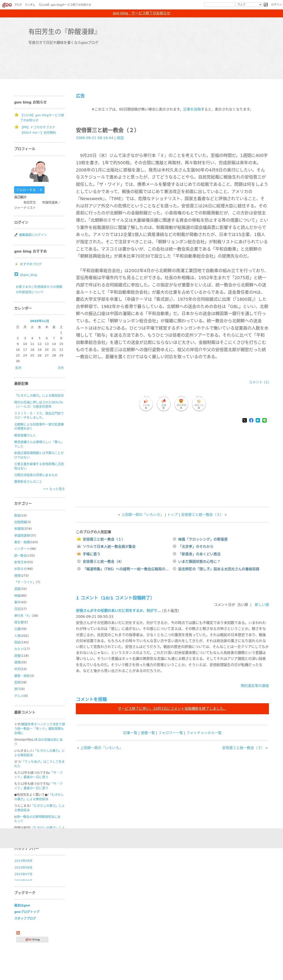
Task: Open 編集画面にログイン link
Action: tap(33, 235)
